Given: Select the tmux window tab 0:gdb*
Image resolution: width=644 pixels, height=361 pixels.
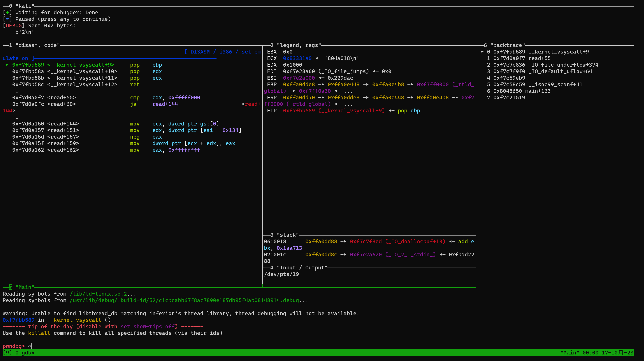Looking at the screenshot, I should (x=25, y=353).
